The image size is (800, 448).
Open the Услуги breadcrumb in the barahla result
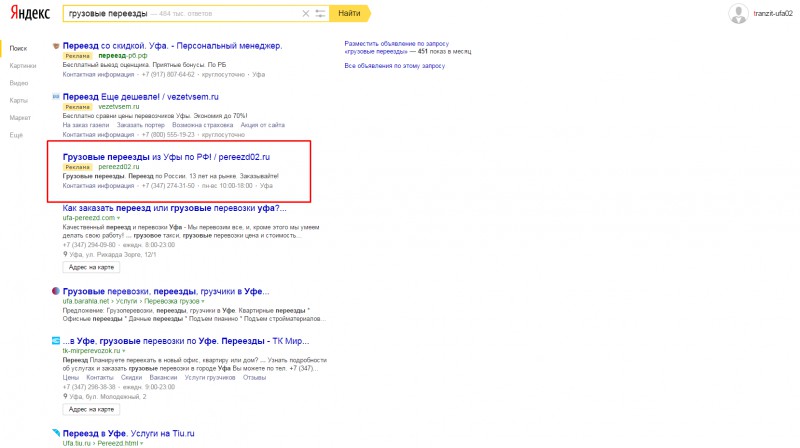coord(126,301)
